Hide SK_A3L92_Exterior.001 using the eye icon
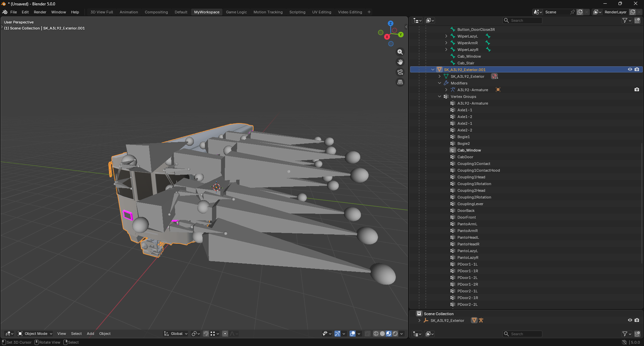Viewport: 644px width, 346px height. [x=630, y=69]
